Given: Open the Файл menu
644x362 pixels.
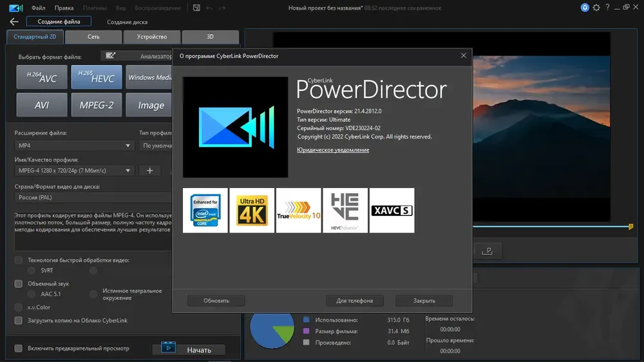Looking at the screenshot, I should (38, 8).
